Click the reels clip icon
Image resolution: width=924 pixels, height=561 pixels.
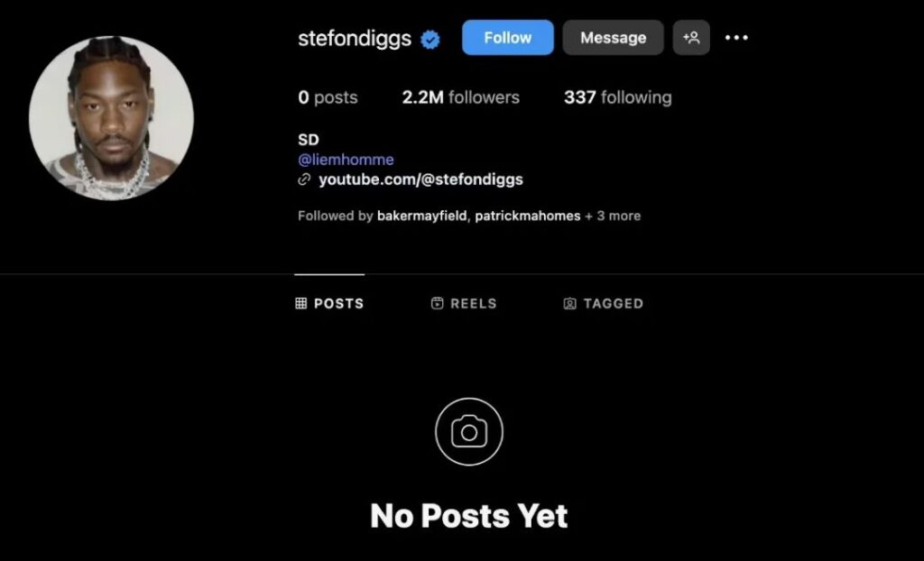pos(438,303)
